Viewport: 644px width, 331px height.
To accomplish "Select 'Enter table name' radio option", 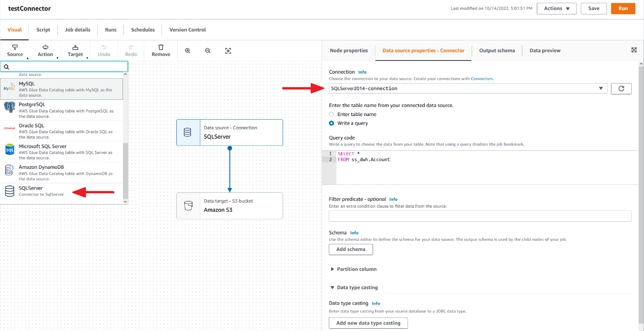I will (x=331, y=114).
